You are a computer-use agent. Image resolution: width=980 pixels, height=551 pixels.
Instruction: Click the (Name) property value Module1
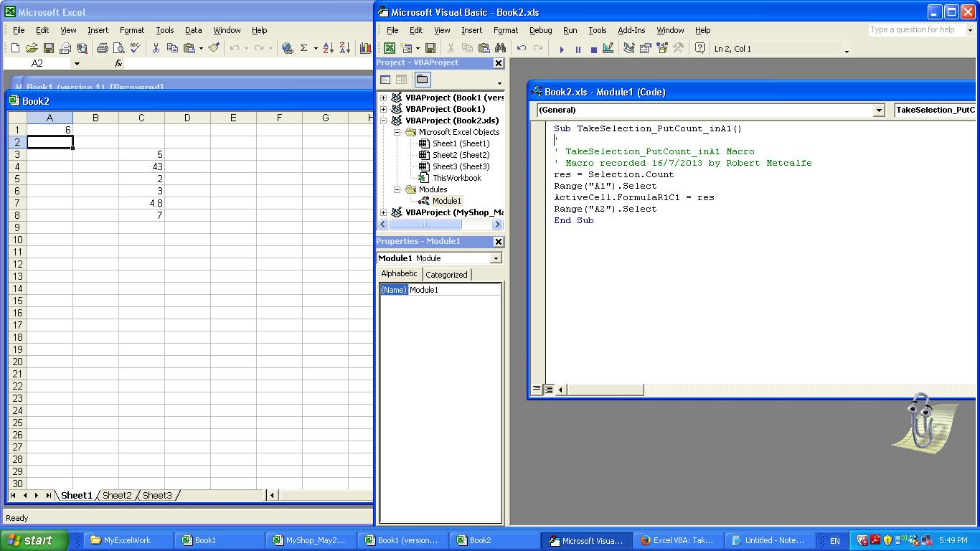(454, 290)
